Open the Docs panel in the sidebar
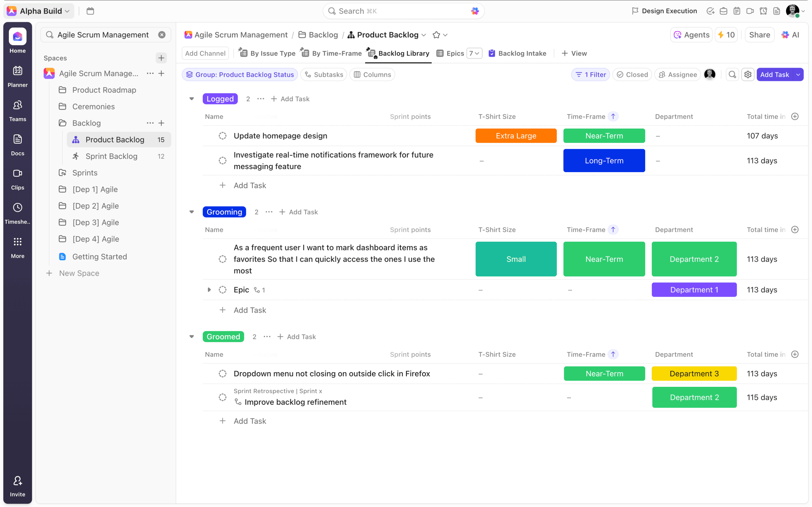The image size is (812, 507). click(x=17, y=144)
